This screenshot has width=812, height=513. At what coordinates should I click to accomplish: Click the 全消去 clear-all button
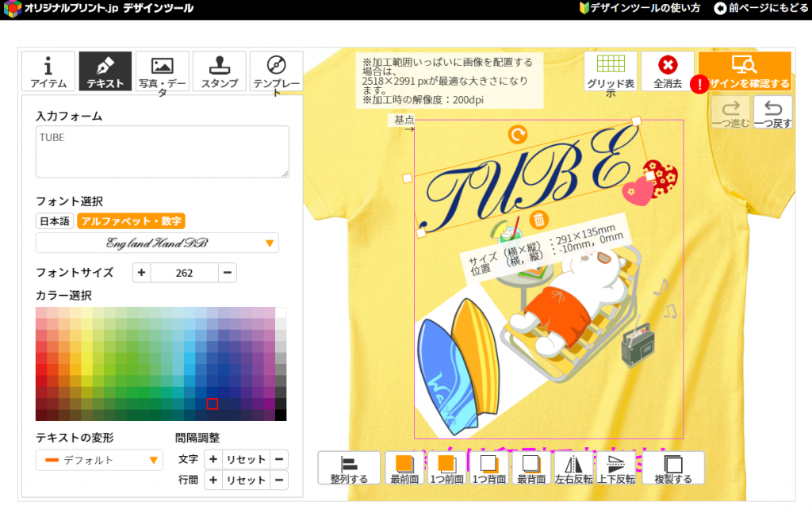[x=668, y=71]
